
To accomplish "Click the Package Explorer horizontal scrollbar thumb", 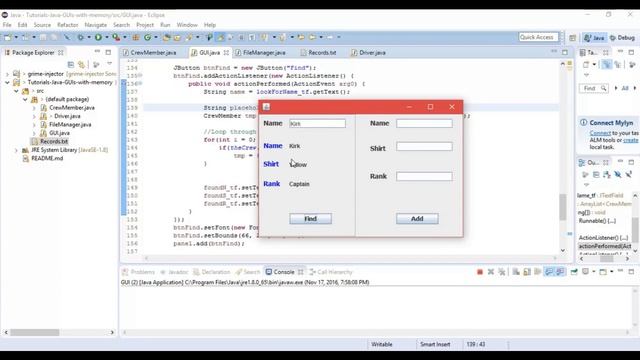I will (35, 333).
